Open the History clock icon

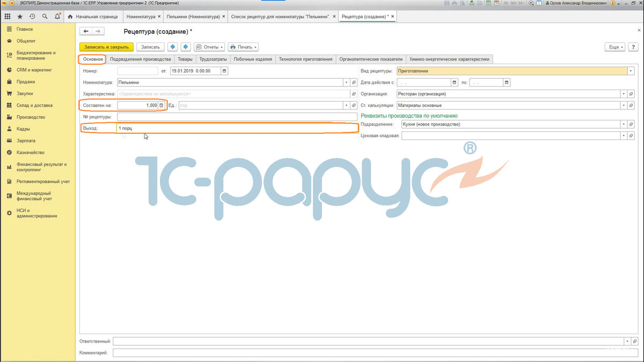point(32,17)
